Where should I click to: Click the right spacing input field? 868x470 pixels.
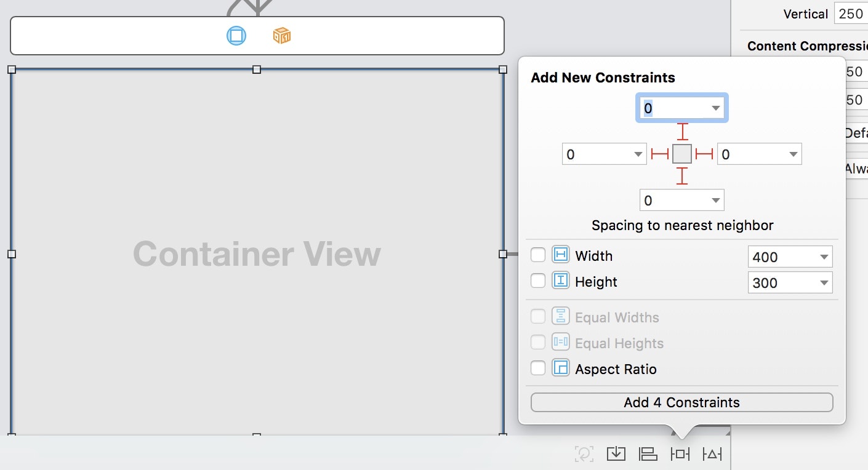(760, 154)
